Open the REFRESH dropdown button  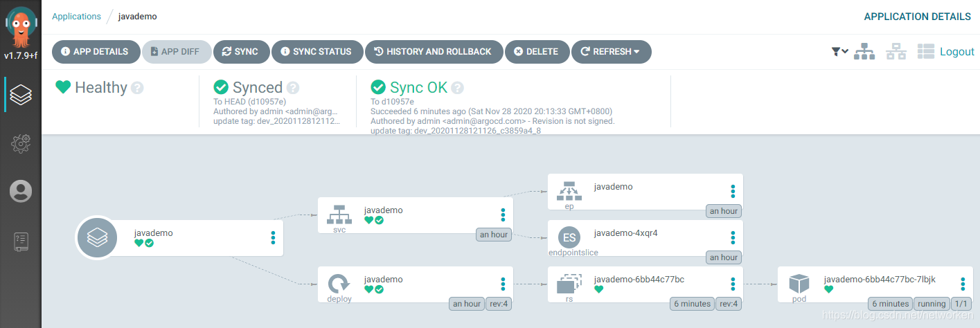611,52
